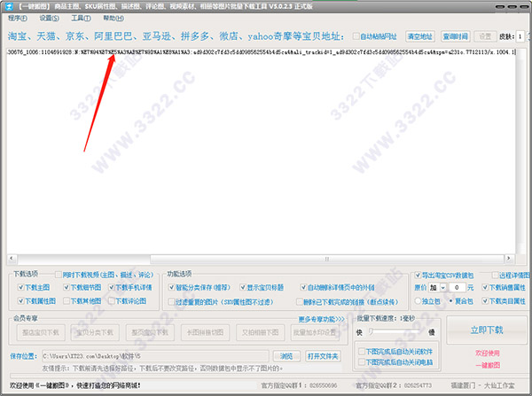The image size is (532, 396).
Task: Toggle the 显示宝贝标题 checkbox
Action: [243, 288]
